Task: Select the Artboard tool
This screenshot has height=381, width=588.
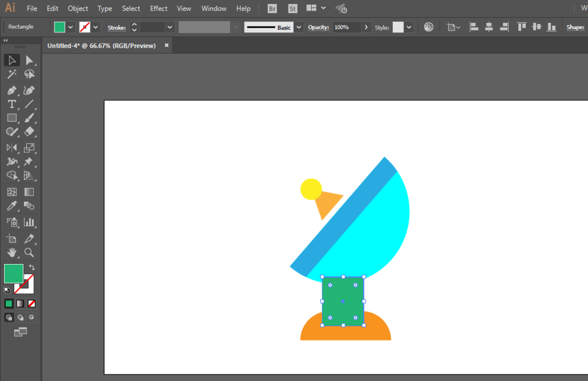Action: tap(12, 239)
